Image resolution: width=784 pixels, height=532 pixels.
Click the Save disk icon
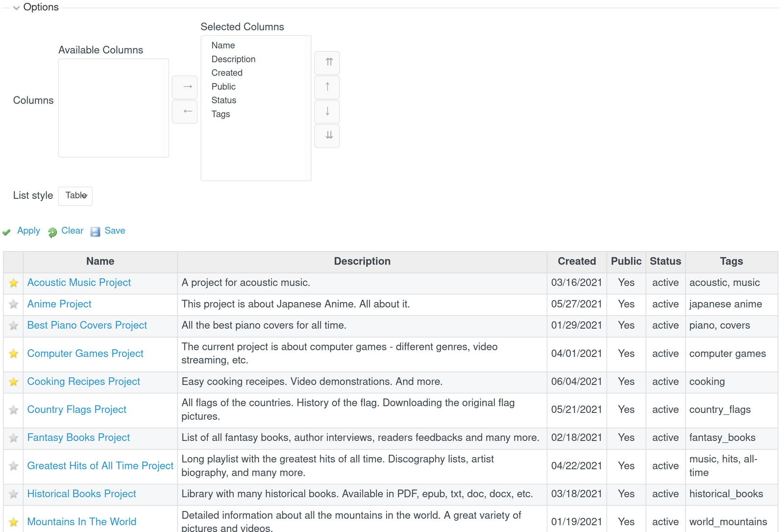pos(95,231)
